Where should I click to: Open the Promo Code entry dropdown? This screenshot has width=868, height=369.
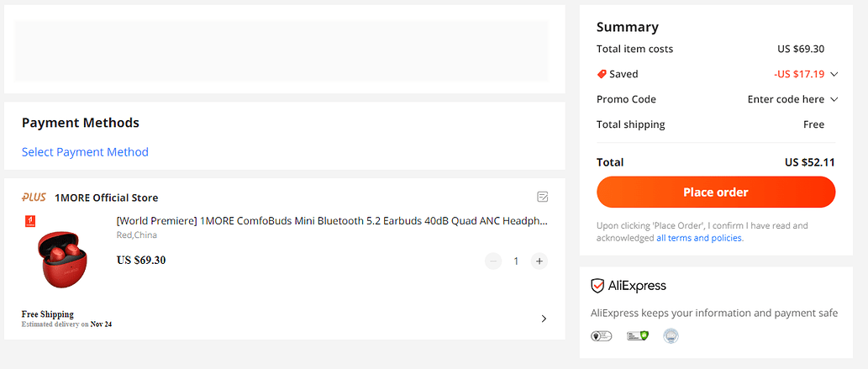tap(792, 99)
